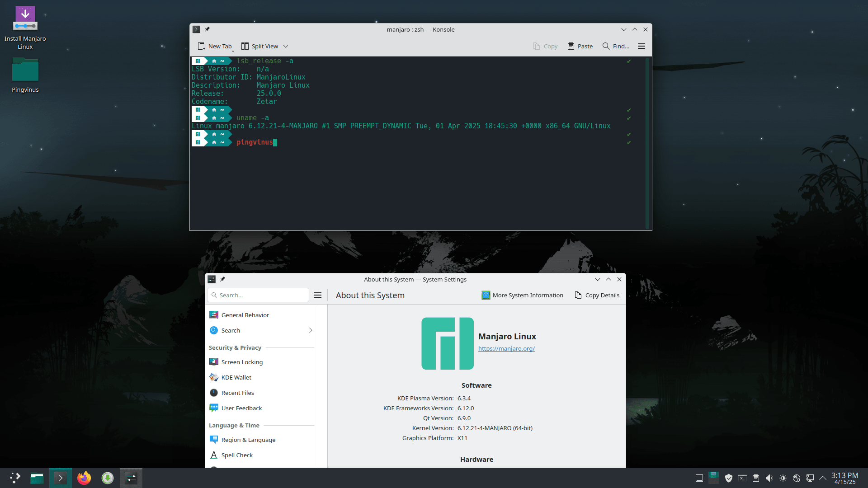Open brightness tray icon
This screenshot has width=868, height=488.
pyautogui.click(x=783, y=478)
